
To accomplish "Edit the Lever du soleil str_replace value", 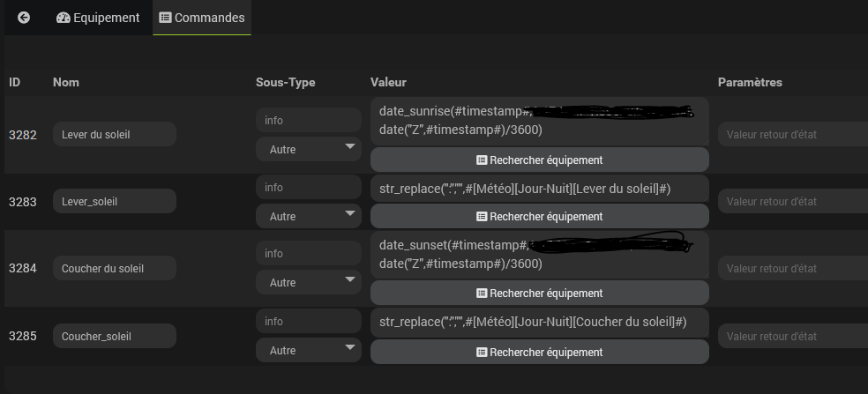I will 539,188.
